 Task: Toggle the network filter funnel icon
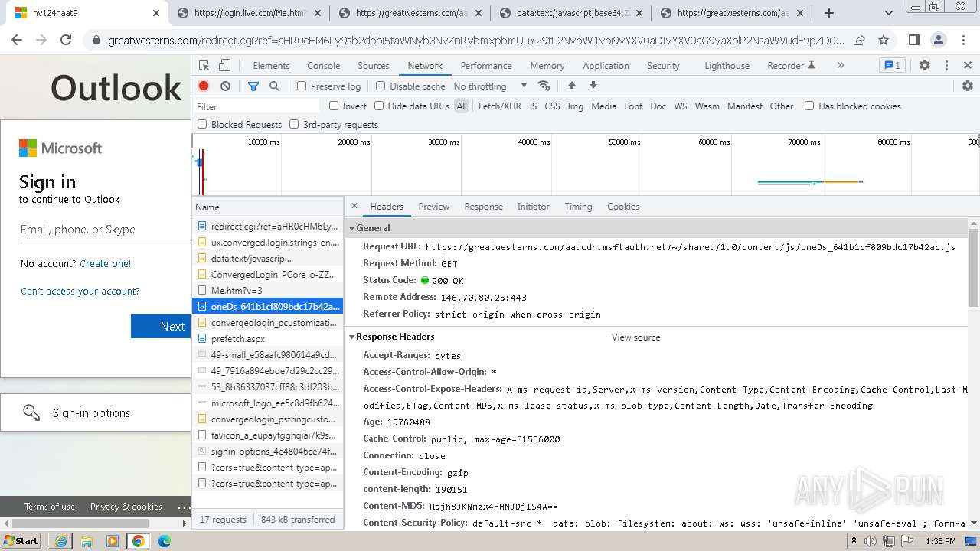point(253,86)
